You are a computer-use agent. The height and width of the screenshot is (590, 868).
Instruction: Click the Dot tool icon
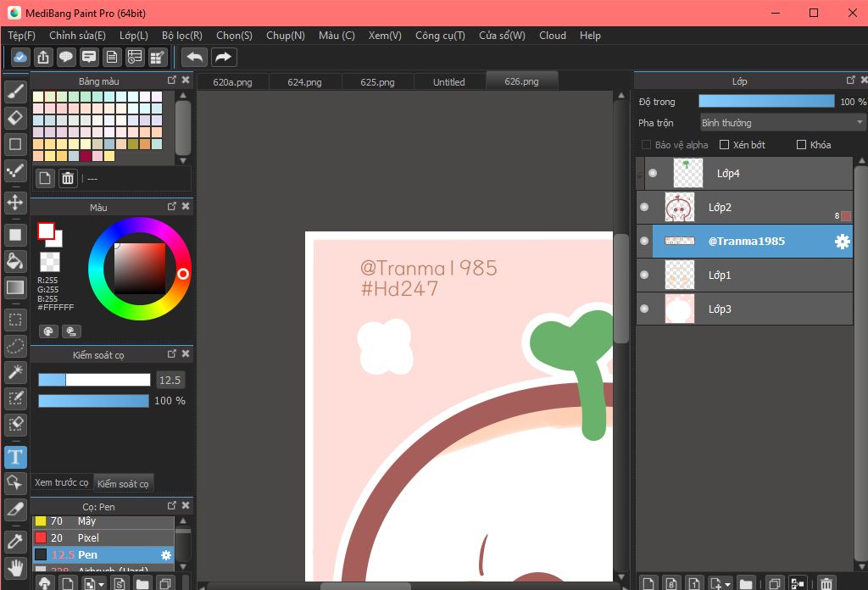tap(15, 170)
